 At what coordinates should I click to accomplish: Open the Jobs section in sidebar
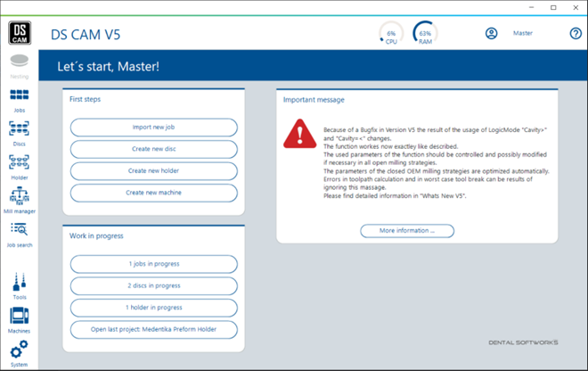(x=19, y=96)
